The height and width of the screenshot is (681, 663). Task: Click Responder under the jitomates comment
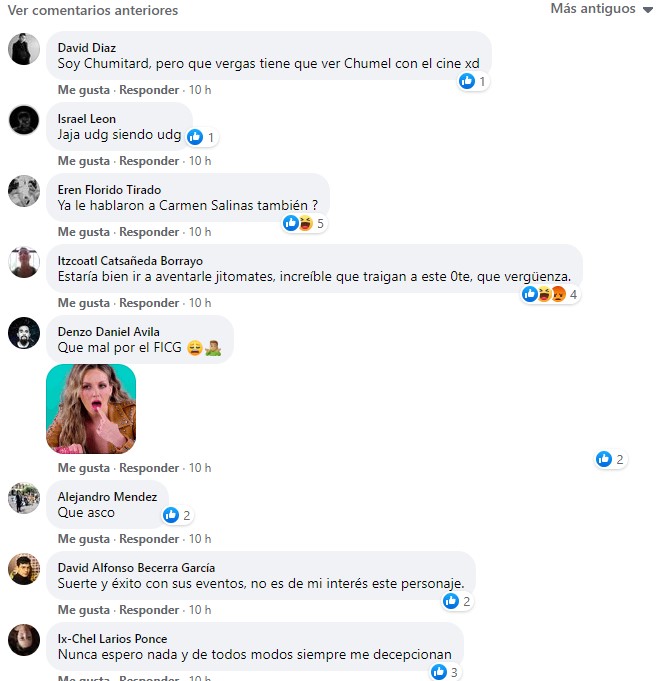149,303
